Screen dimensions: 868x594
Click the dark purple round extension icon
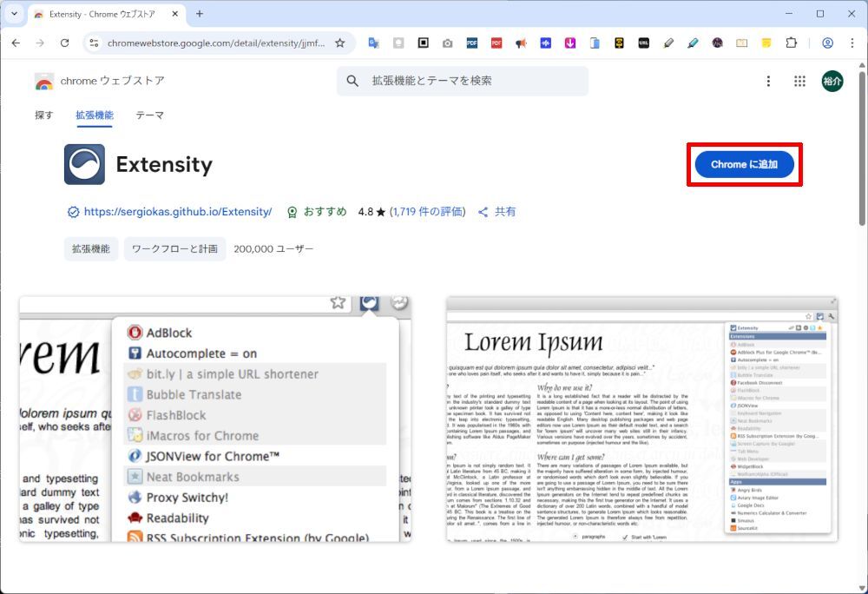tap(718, 43)
